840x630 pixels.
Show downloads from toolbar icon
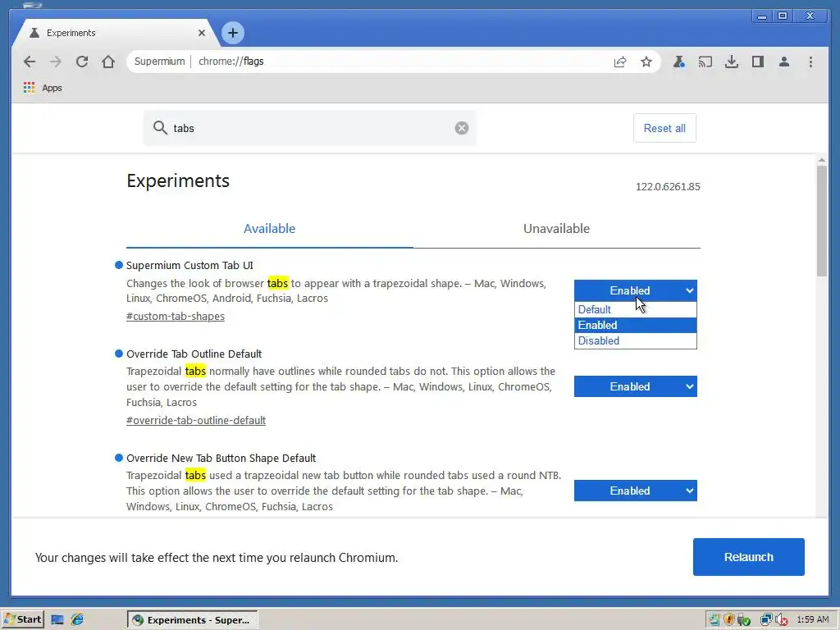pyautogui.click(x=731, y=62)
